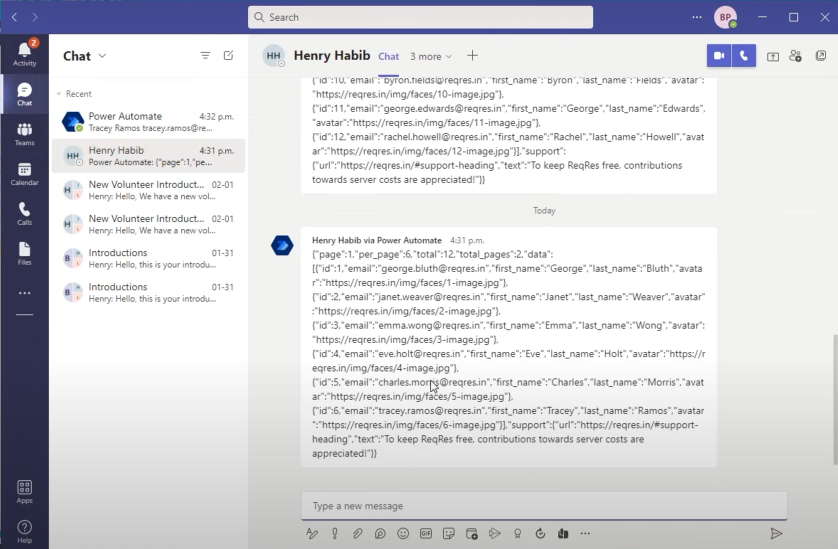Open the Activity feed in sidebar
Image resolution: width=838 pixels, height=549 pixels.
pos(25,53)
